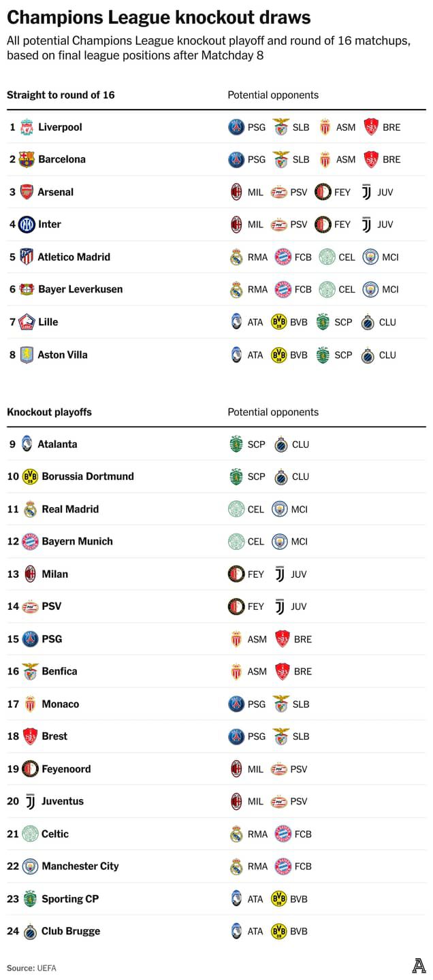
Task: Click the Inter crest in row 4
Action: click(x=27, y=224)
